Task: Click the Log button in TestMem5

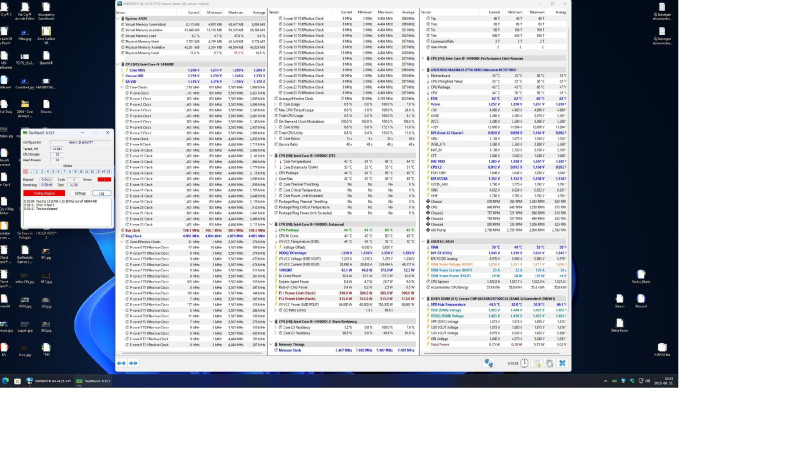Action: pos(102,193)
